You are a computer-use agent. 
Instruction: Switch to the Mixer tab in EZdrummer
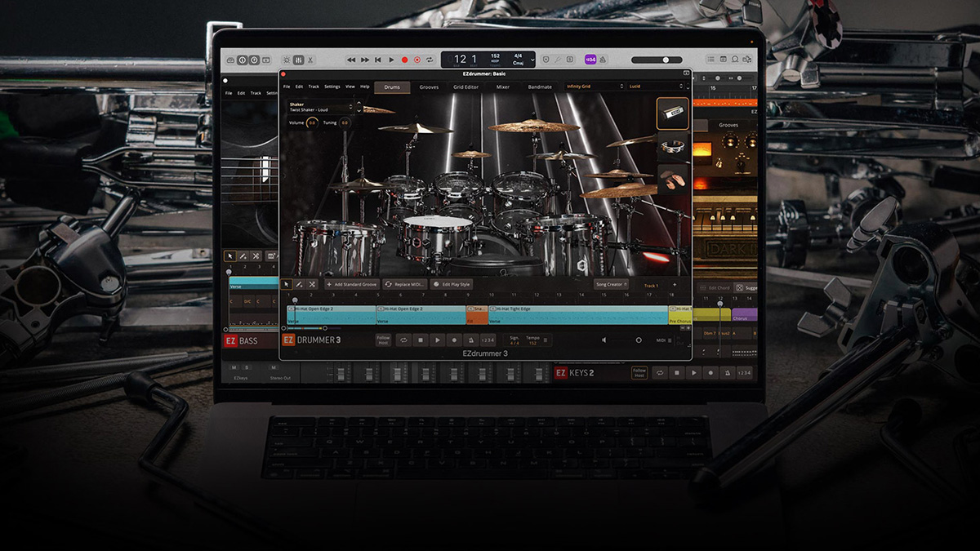tap(503, 87)
